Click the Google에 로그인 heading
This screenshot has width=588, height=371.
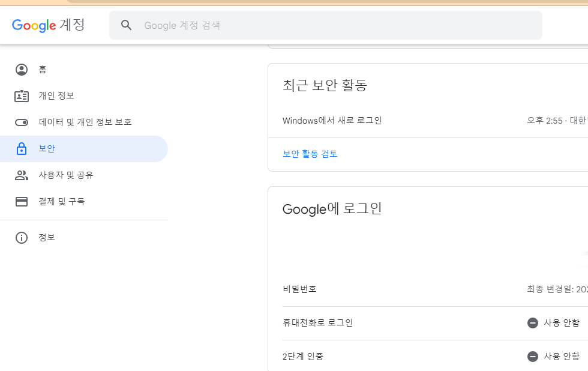coord(332,209)
